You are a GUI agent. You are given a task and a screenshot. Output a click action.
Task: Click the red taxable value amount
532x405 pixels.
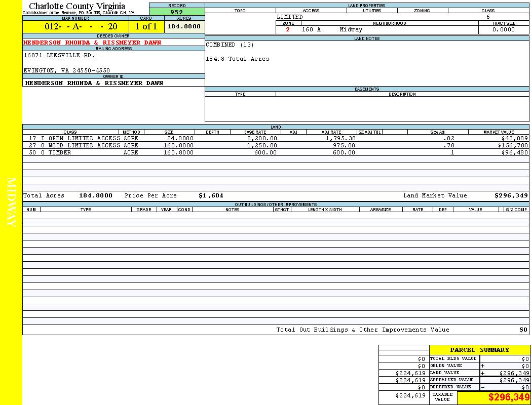509,397
